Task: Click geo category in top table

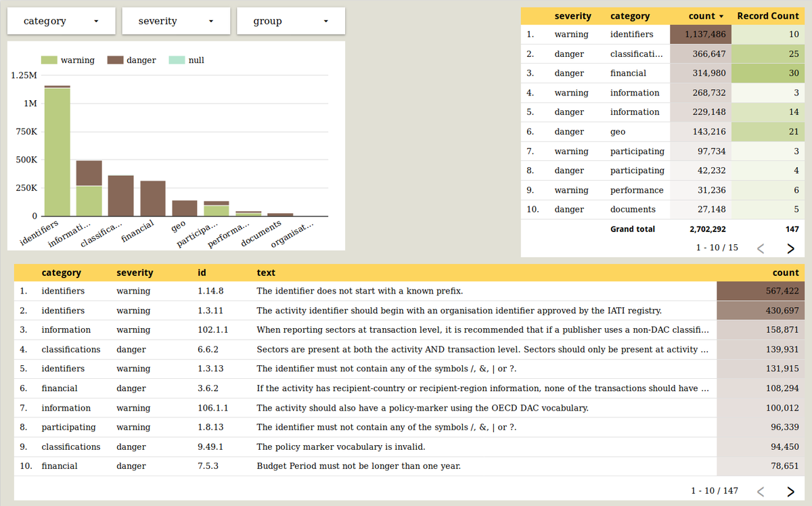Action: pyautogui.click(x=618, y=132)
